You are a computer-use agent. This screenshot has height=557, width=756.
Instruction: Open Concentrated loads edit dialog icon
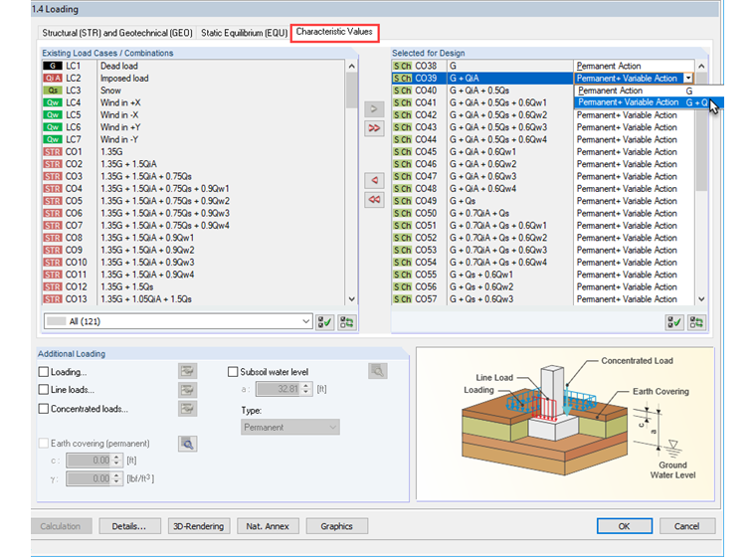pyautogui.click(x=187, y=409)
